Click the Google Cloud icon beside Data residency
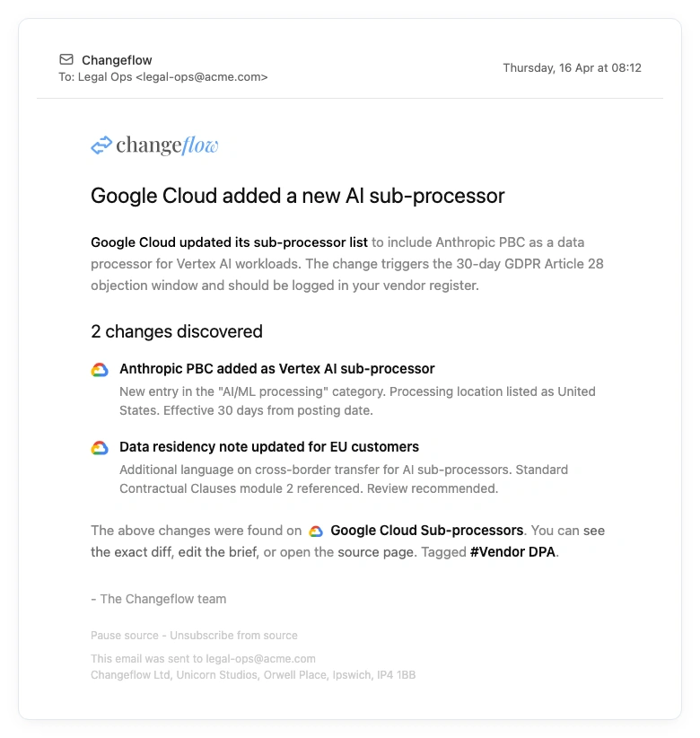 point(100,448)
